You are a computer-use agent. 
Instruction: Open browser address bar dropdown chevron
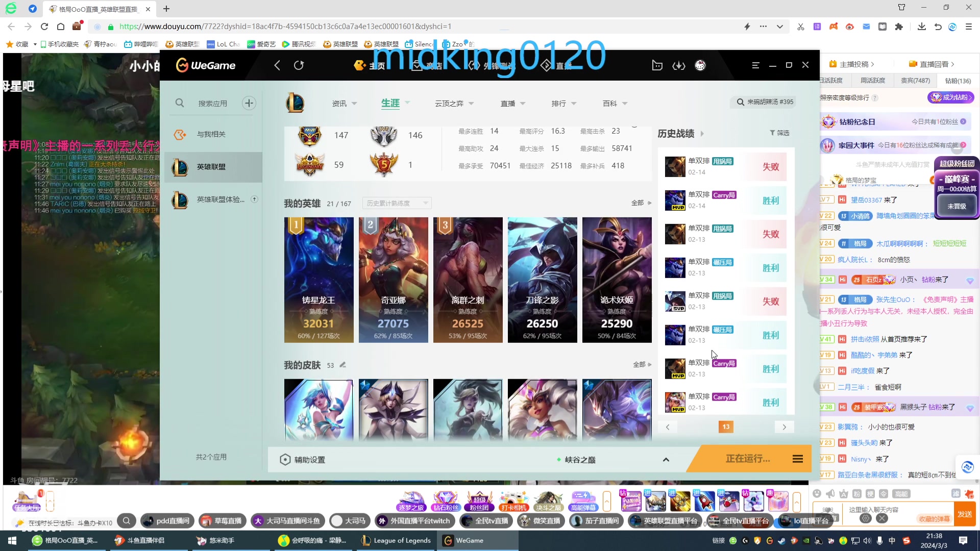point(780,27)
